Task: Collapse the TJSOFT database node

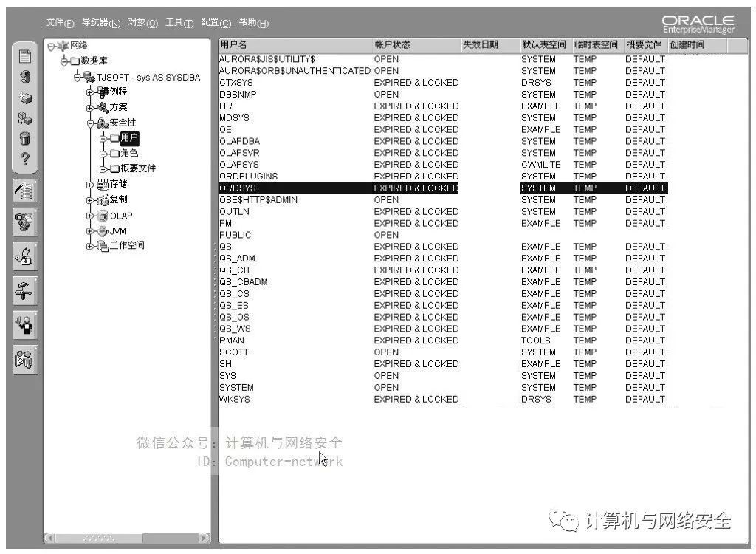Action: tap(77, 77)
